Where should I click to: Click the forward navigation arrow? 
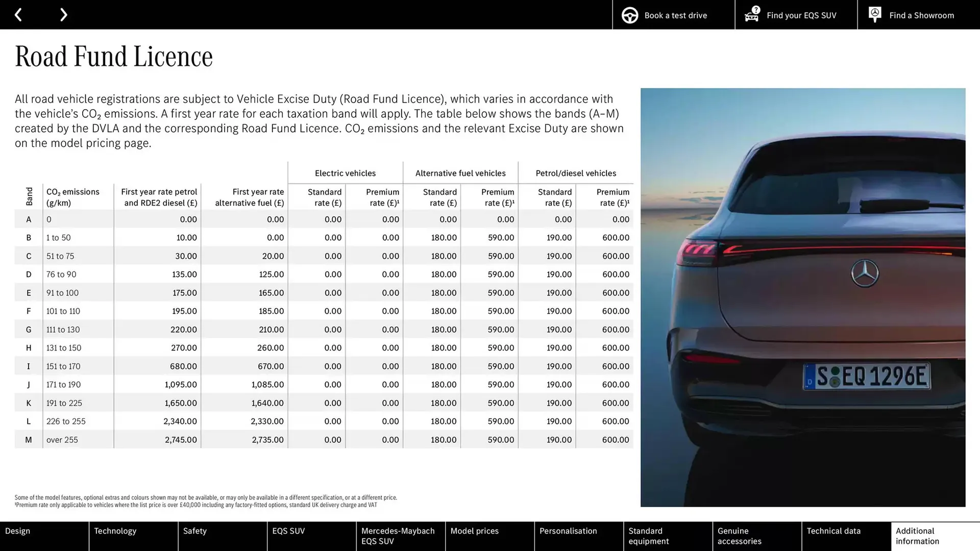click(x=63, y=14)
